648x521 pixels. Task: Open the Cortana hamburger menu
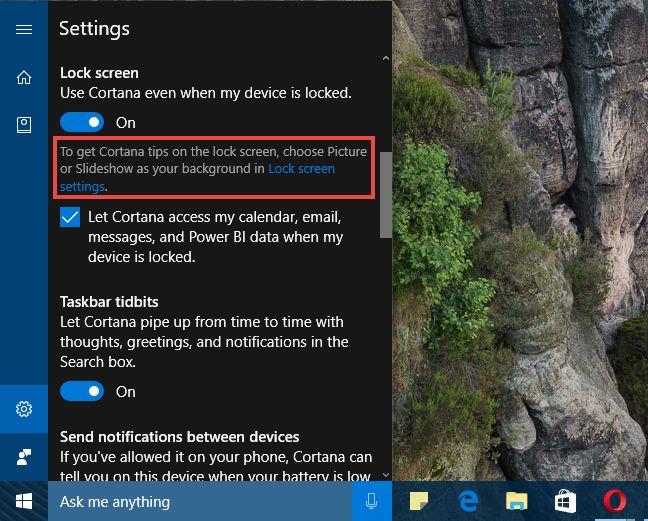[24, 29]
